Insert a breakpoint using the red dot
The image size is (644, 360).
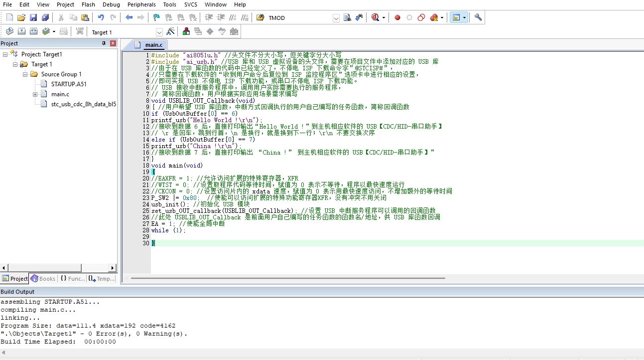[x=397, y=17]
